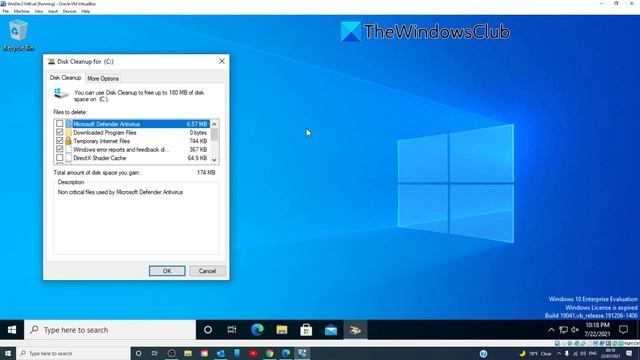Click the red YouTube-style host taskbar icon

coord(253,353)
